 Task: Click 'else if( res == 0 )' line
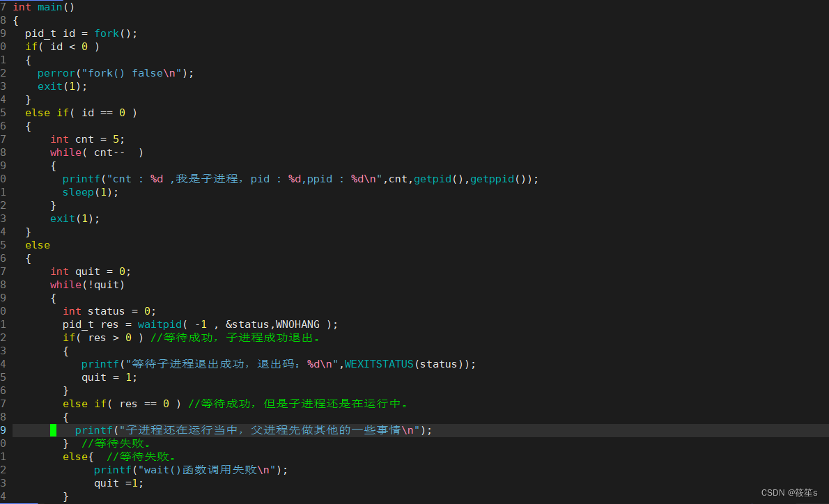[x=235, y=404]
